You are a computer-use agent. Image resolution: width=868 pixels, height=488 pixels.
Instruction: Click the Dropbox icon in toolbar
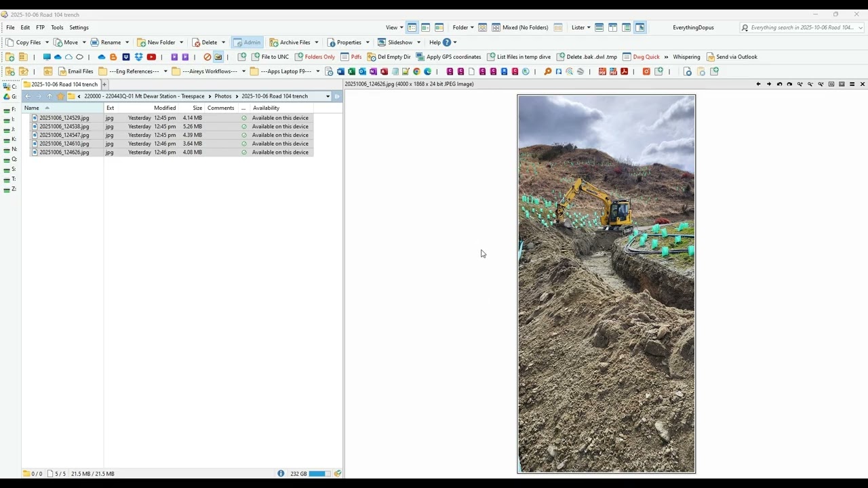click(139, 57)
